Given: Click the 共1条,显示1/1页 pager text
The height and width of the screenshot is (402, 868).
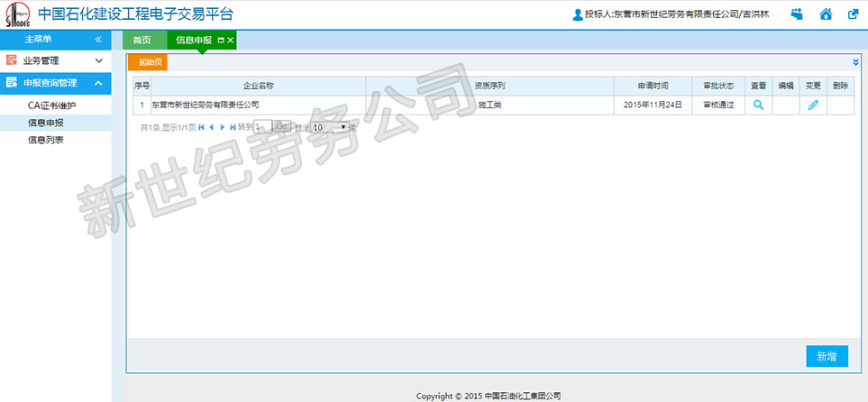Looking at the screenshot, I should click(168, 127).
